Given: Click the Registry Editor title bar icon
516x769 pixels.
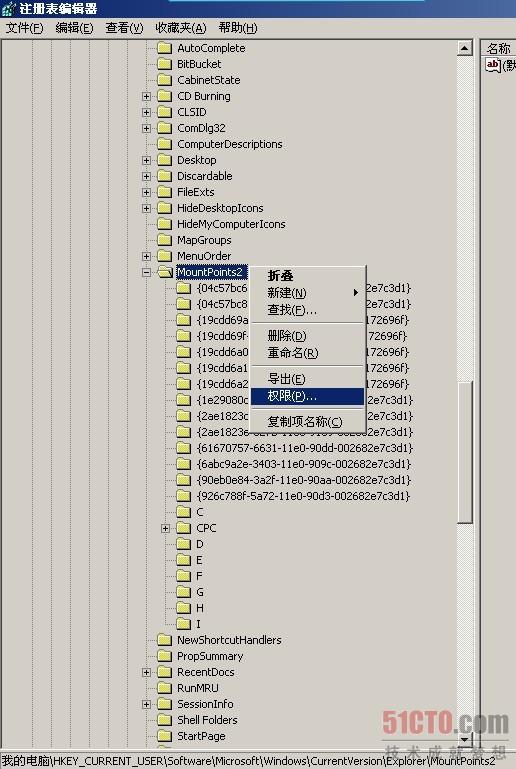Looking at the screenshot, I should [x=8, y=8].
